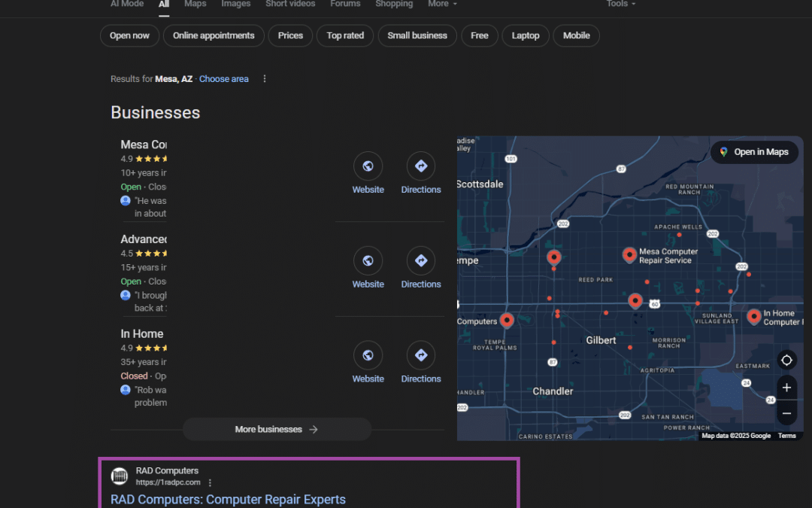
Task: Enable the Open now filter
Action: click(129, 35)
